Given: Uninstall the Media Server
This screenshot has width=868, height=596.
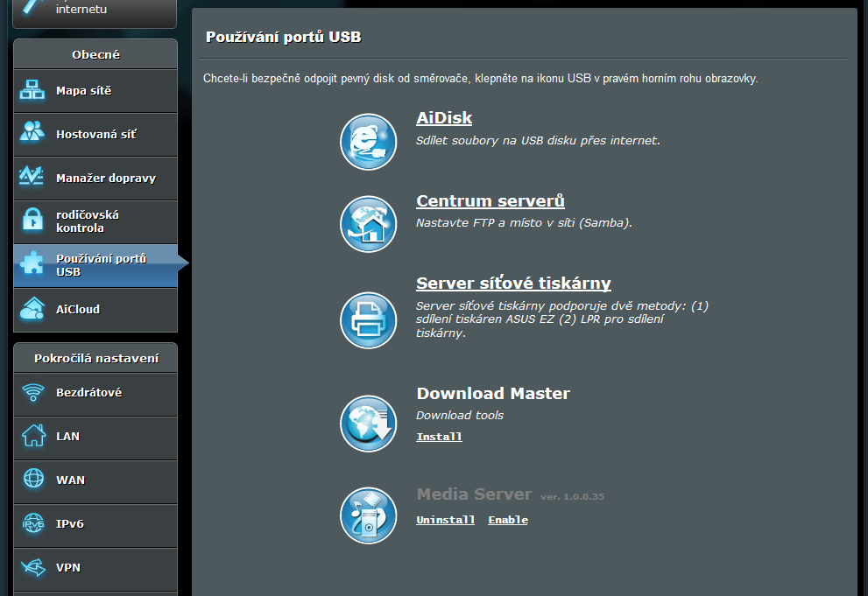Looking at the screenshot, I should [x=445, y=520].
